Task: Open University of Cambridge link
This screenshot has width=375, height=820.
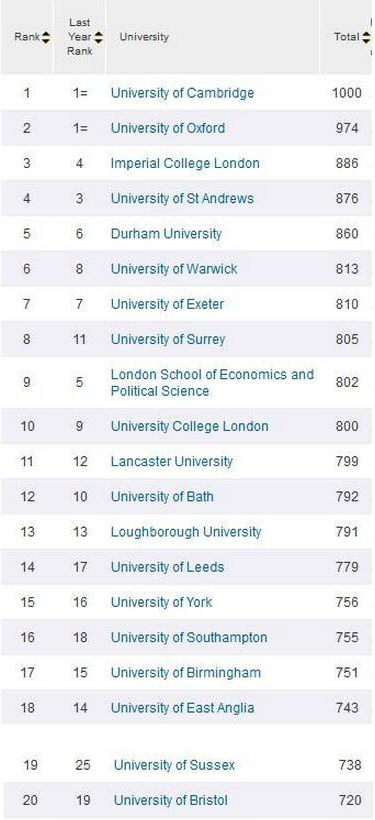Action: (182, 93)
